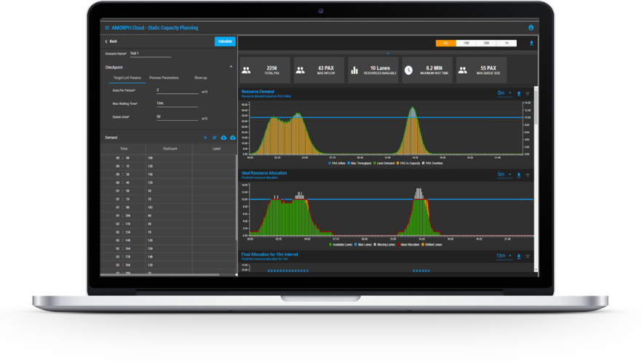The image size is (642, 364).
Task: Click the Resource Demand chart title
Action: point(258,92)
